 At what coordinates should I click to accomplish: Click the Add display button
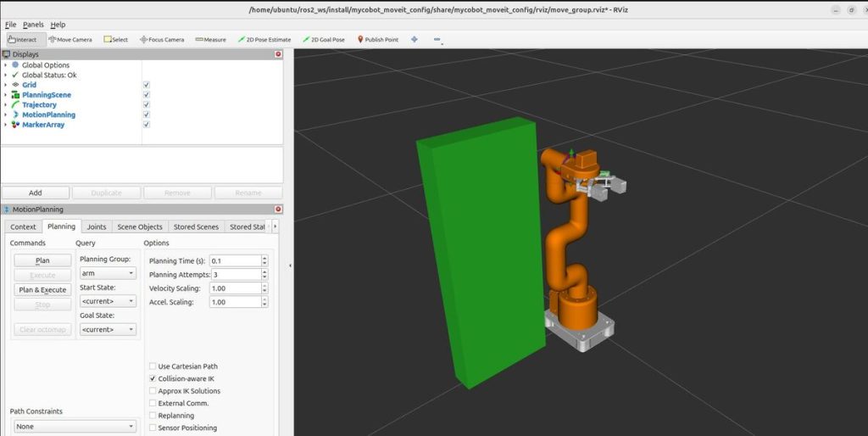coord(36,193)
